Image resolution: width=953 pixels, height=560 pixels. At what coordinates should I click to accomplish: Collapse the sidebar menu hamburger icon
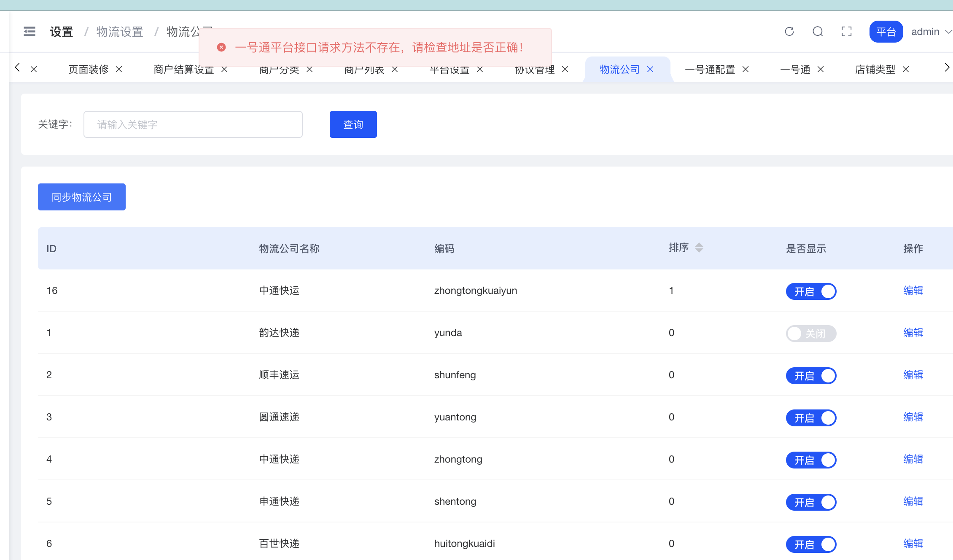30,32
